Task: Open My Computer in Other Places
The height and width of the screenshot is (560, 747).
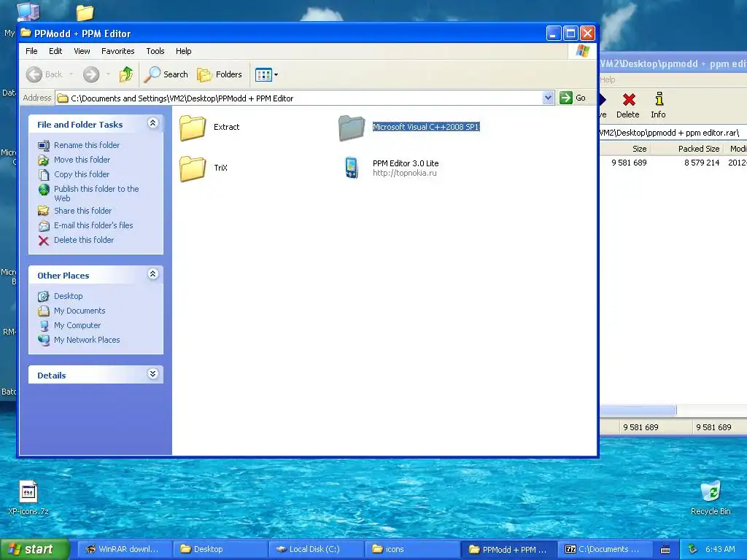Action: pos(77,325)
